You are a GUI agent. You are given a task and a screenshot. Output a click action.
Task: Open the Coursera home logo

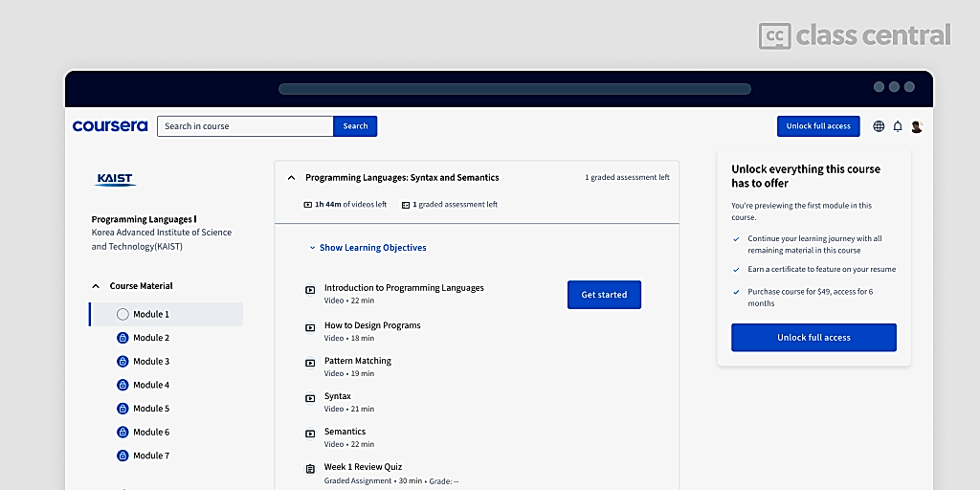110,125
